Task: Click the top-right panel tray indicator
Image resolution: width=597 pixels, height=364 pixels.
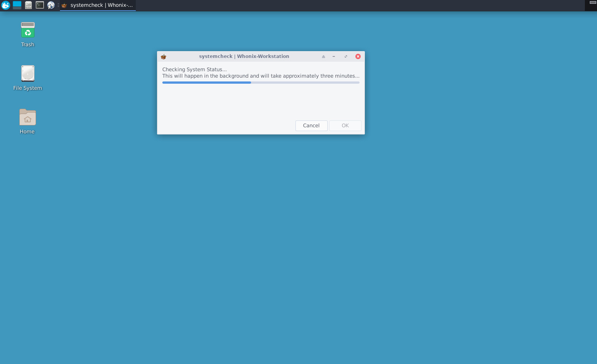Action: click(x=593, y=3)
